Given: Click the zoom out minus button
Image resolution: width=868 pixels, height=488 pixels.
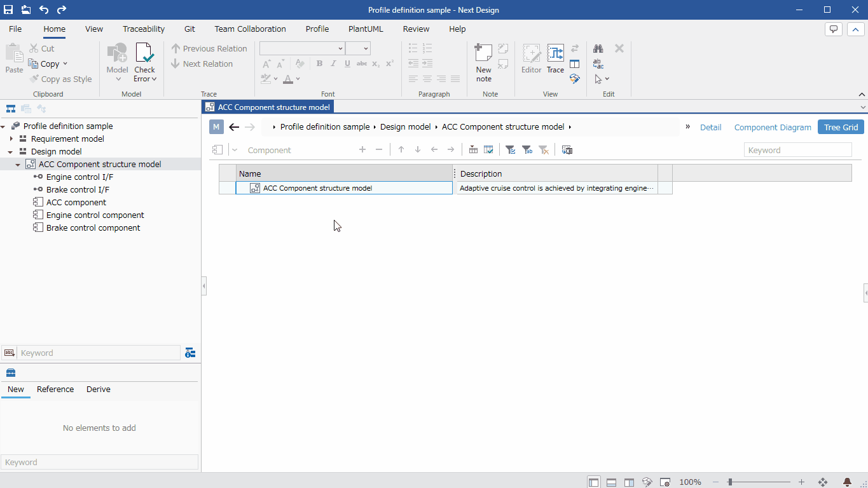Looking at the screenshot, I should click(715, 482).
